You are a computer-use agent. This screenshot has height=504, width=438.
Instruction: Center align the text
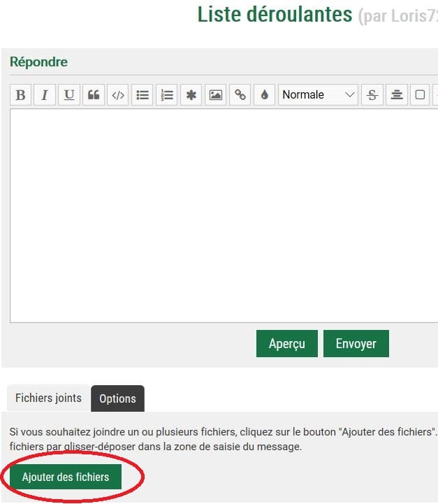[x=397, y=95]
